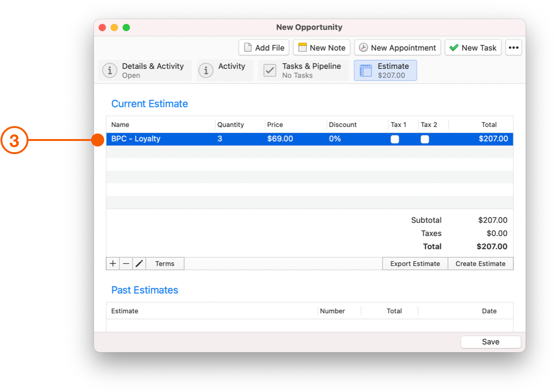Viewport: 556px width, 392px height.
Task: Click the New Note notepad icon
Action: pyautogui.click(x=302, y=48)
